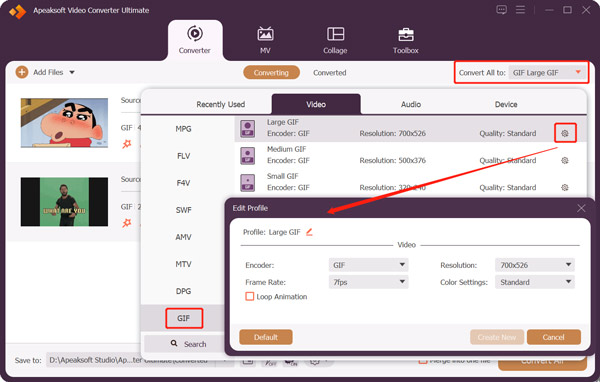Click the edit star icon for second video
The image size is (600, 382).
point(127,223)
